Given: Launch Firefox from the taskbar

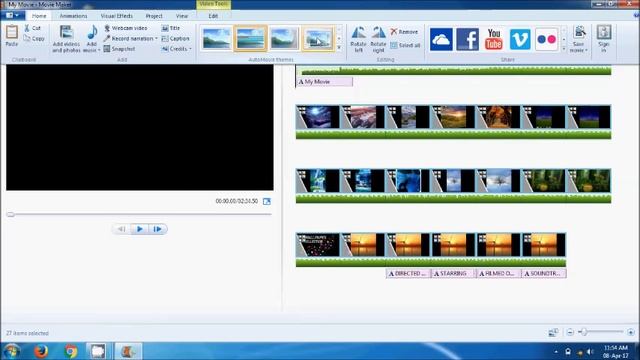Looking at the screenshot, I should coord(41,351).
